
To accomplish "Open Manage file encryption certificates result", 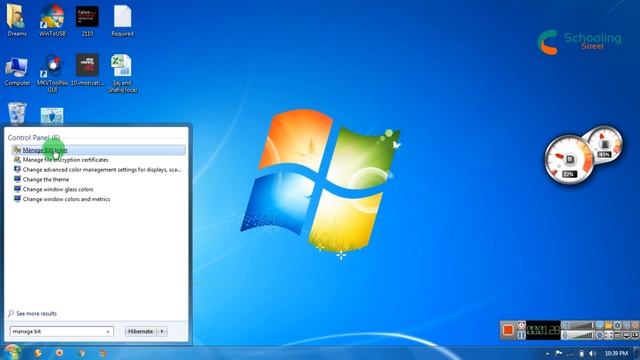I will pyautogui.click(x=98, y=160).
